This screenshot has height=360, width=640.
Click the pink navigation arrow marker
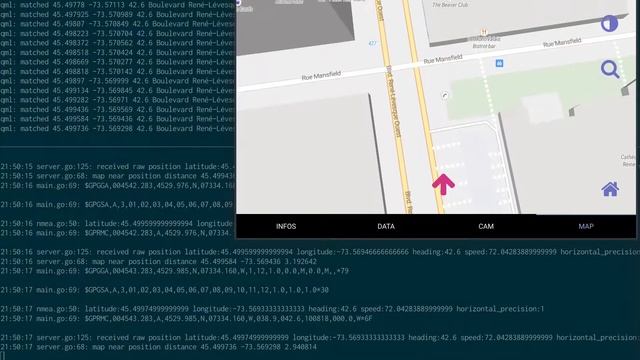tap(443, 184)
